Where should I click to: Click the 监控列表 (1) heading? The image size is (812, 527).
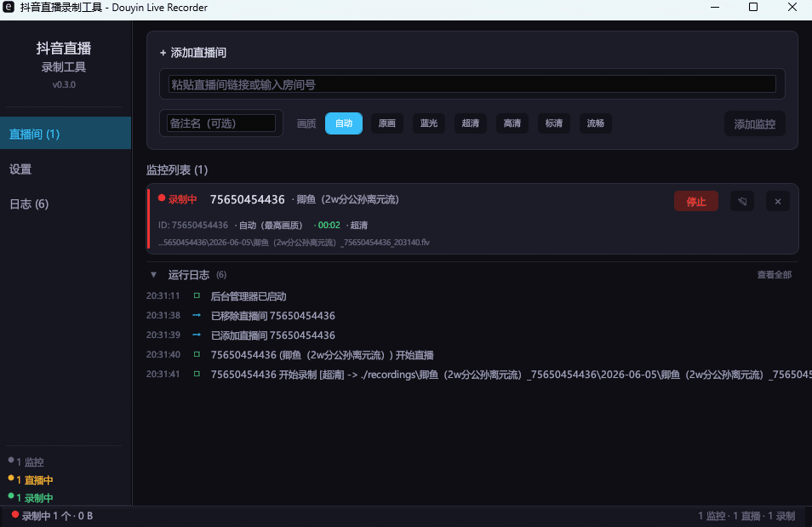click(177, 170)
